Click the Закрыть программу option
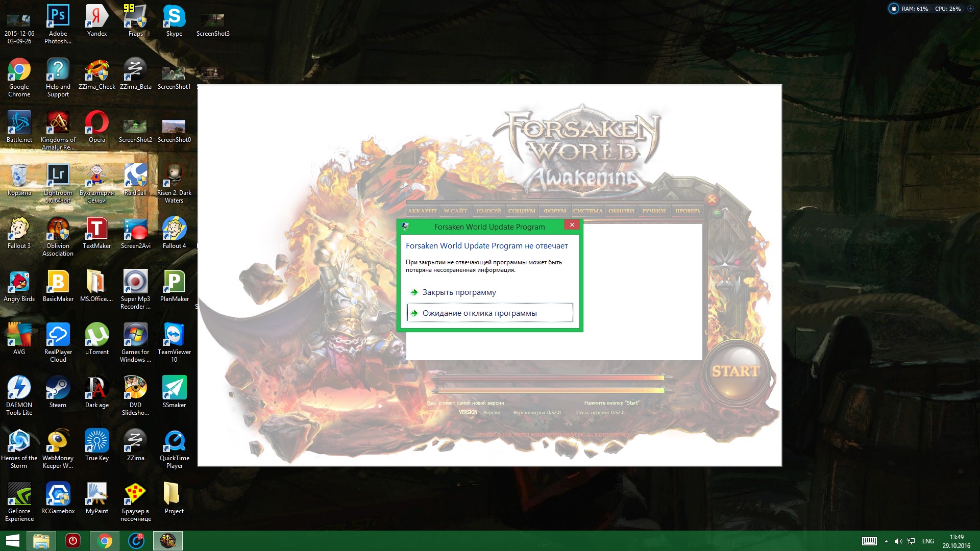Screen dimensions: 980x551 pyautogui.click(x=459, y=292)
